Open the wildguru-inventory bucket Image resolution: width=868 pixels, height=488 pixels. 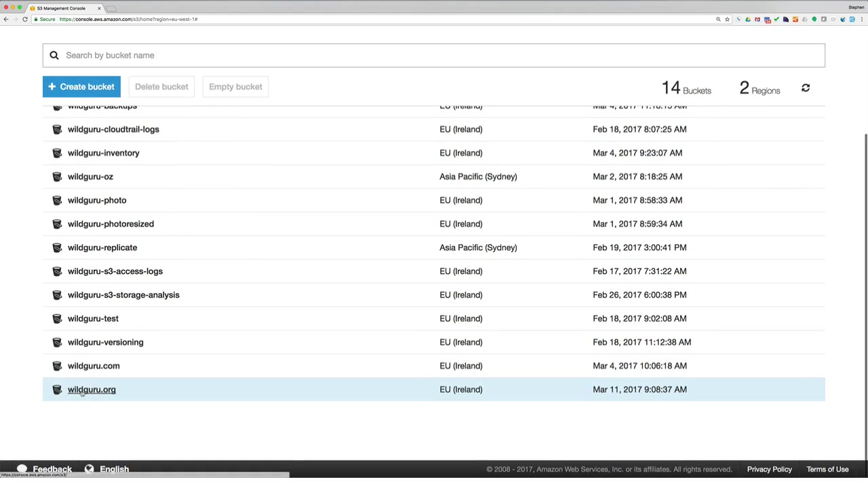tap(104, 153)
